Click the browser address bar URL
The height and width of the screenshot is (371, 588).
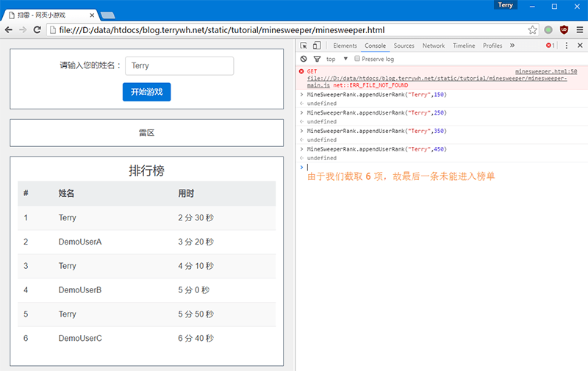[x=222, y=30]
